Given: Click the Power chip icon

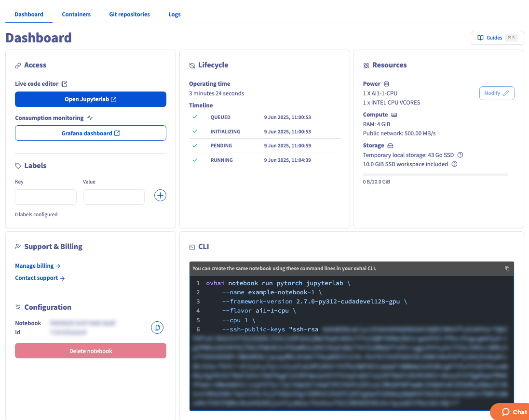Looking at the screenshot, I should pos(387,84).
